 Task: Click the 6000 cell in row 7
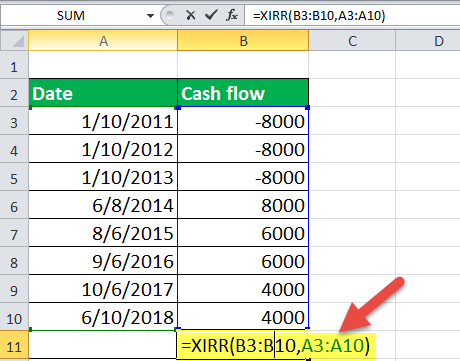[243, 233]
